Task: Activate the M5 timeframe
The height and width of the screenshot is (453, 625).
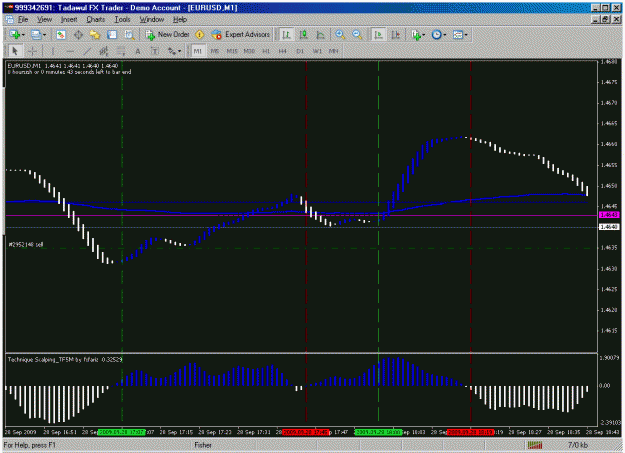Action: point(215,51)
